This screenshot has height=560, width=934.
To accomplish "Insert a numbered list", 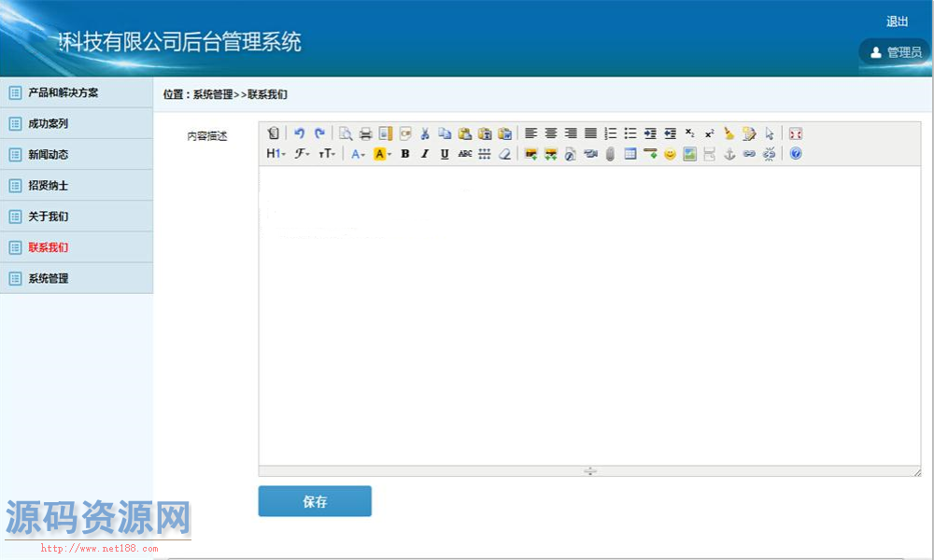I will pos(610,133).
